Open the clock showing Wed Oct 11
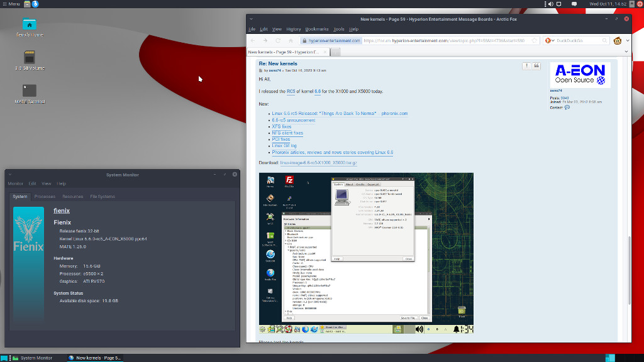 608,4
